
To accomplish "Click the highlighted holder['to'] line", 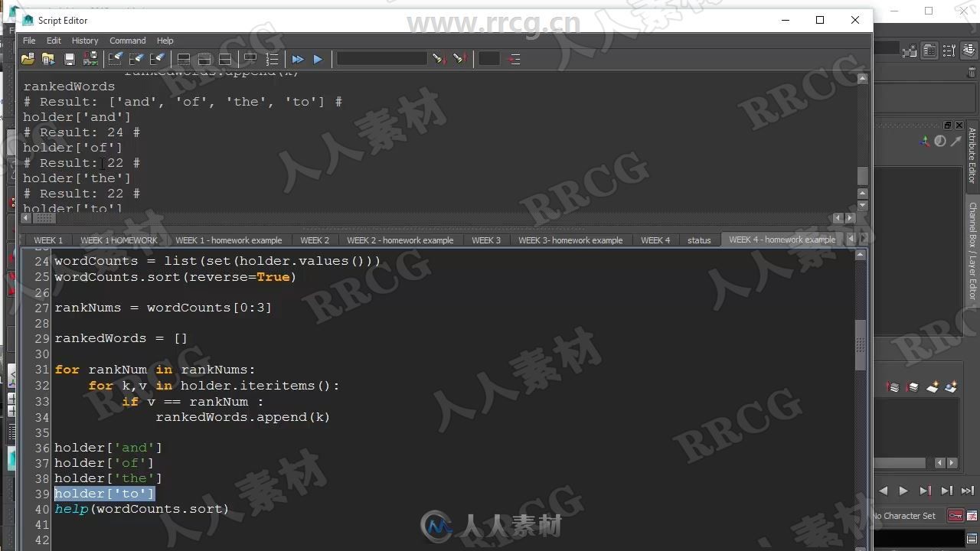I will (x=104, y=494).
